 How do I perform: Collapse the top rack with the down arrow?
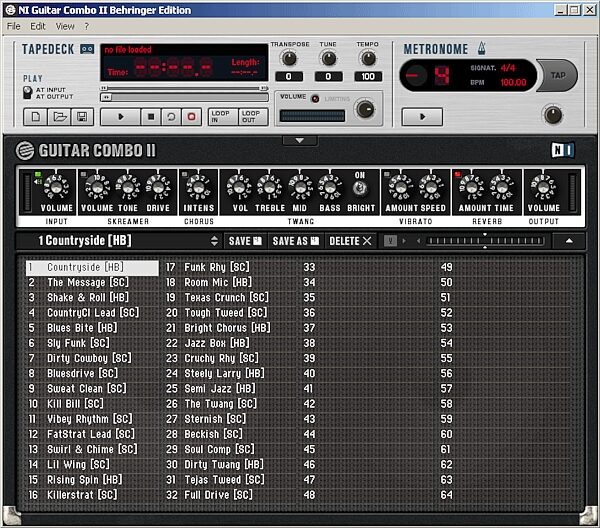click(300, 140)
